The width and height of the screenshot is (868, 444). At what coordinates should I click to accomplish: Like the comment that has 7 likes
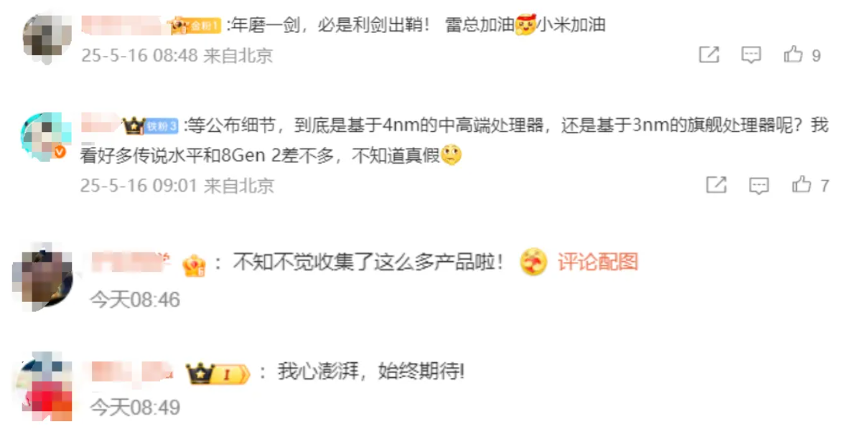[x=811, y=186]
